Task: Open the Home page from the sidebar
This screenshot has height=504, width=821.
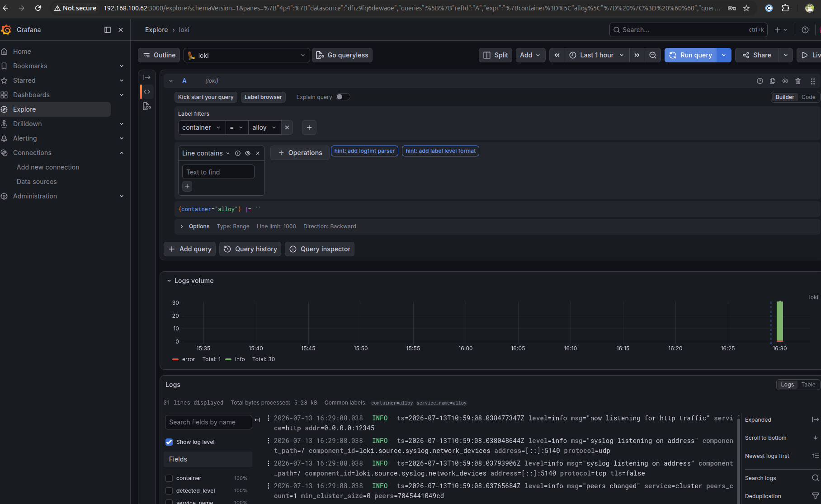Action: [x=22, y=52]
